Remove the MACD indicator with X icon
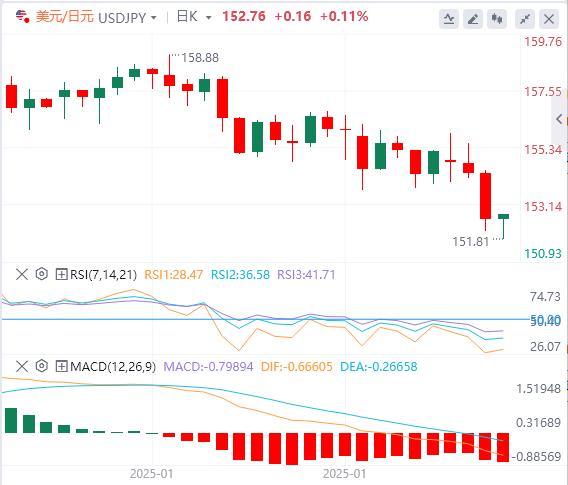This screenshot has width=568, height=485. 22,366
